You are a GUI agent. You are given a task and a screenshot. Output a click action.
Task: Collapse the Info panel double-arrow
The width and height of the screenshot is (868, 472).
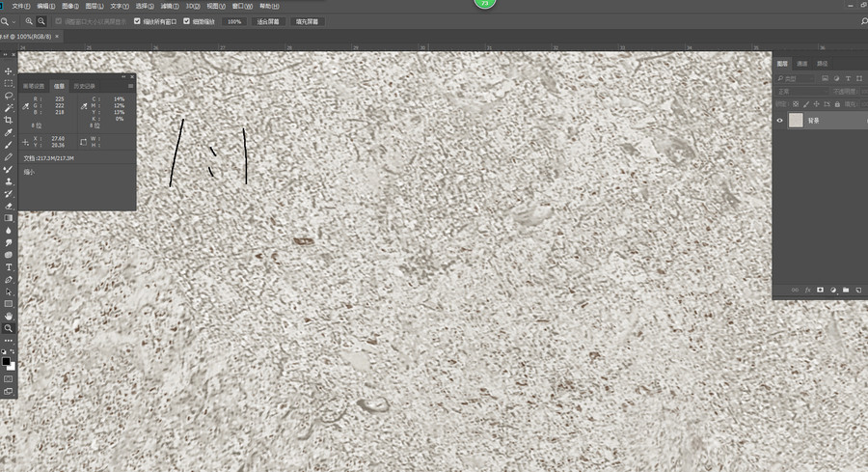[124, 76]
